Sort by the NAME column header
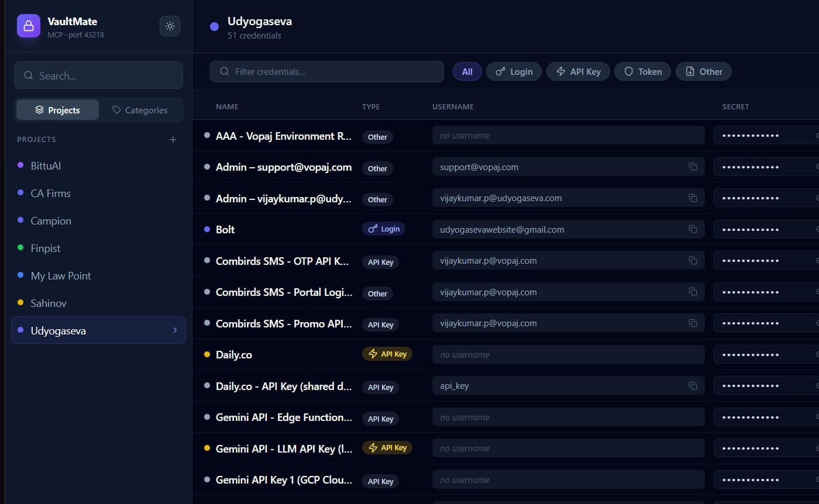This screenshot has height=504, width=819. [227, 106]
